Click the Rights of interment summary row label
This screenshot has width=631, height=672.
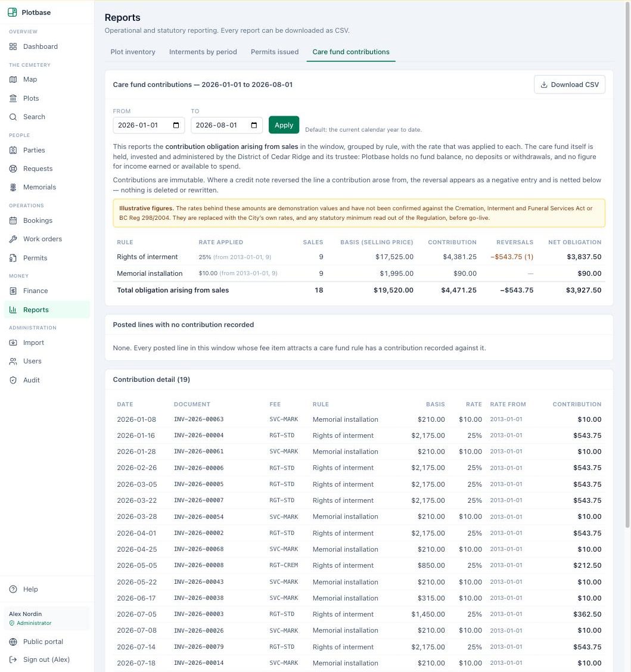147,257
